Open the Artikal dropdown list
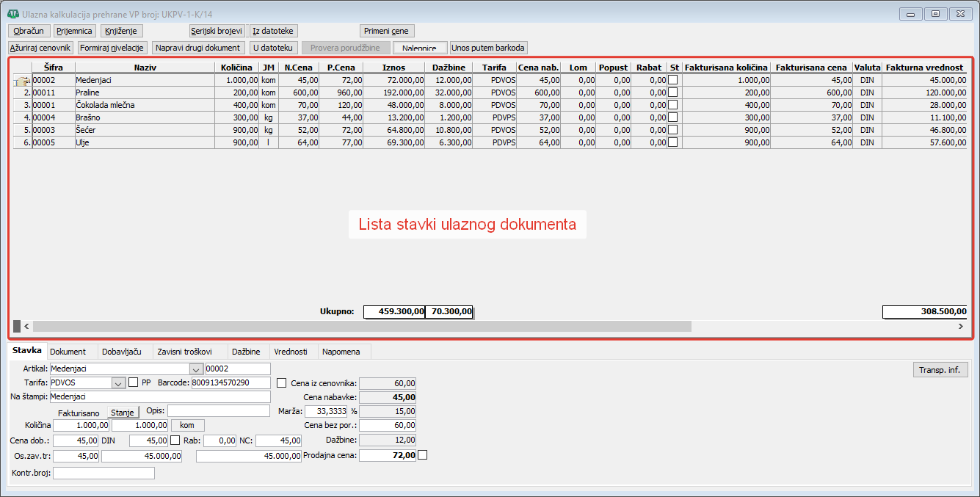The image size is (980, 497). [x=196, y=369]
